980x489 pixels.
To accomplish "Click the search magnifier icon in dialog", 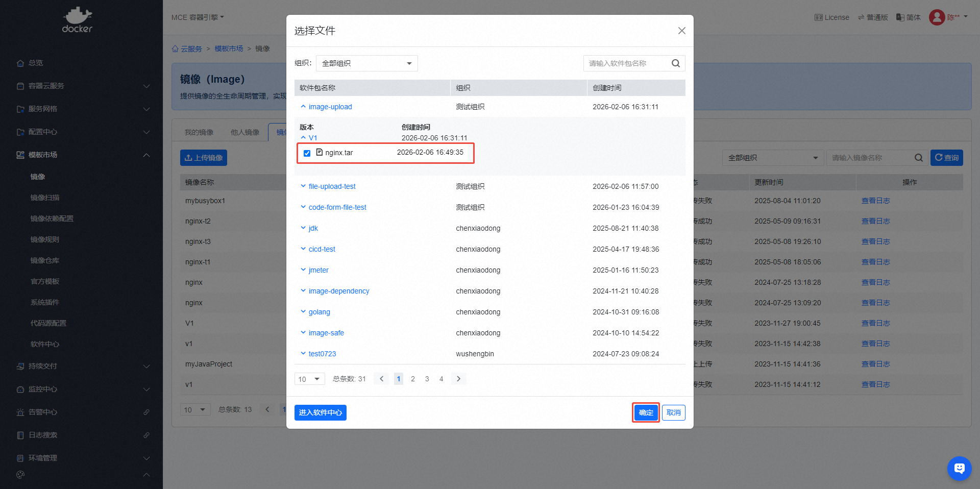I will click(675, 63).
